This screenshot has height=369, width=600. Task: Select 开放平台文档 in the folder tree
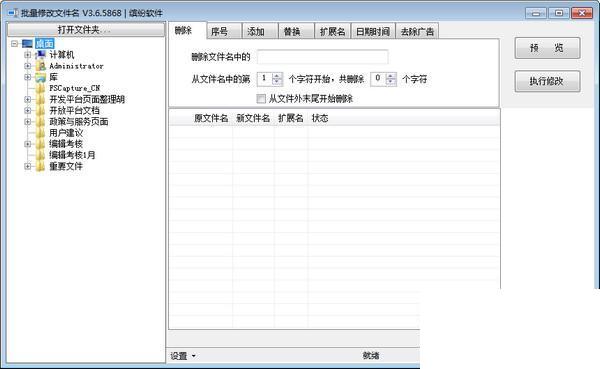(74, 111)
